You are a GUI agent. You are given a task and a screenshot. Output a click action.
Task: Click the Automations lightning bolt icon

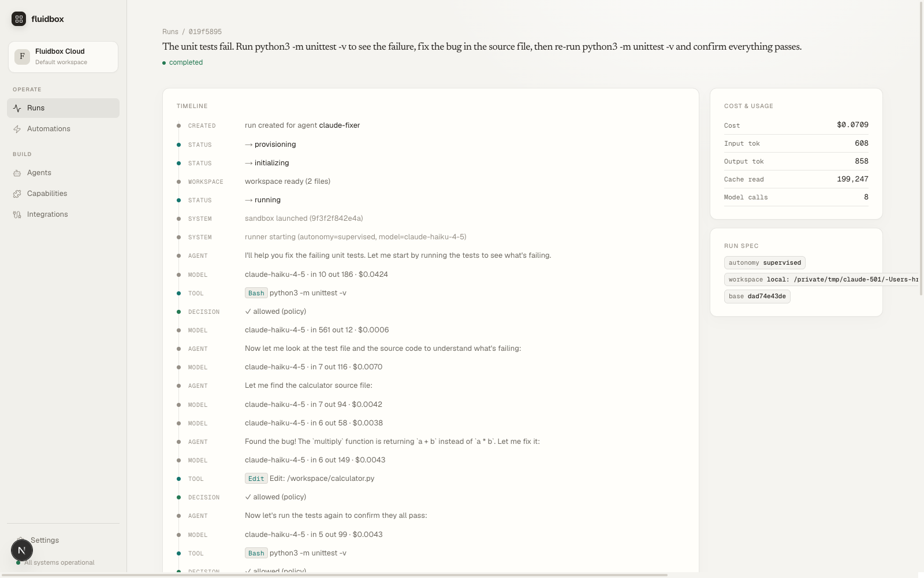[x=17, y=129]
